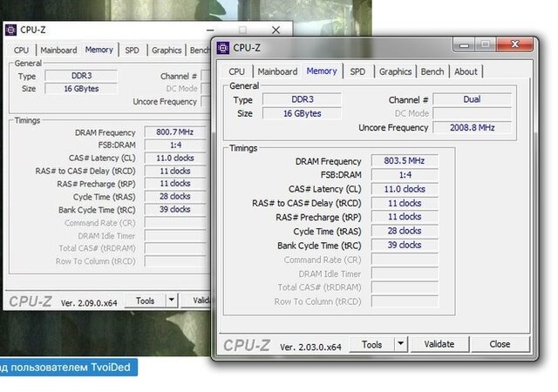Viewport: 558px width, 392px height.
Task: Open the SPD tab in the front window
Action: [x=357, y=71]
